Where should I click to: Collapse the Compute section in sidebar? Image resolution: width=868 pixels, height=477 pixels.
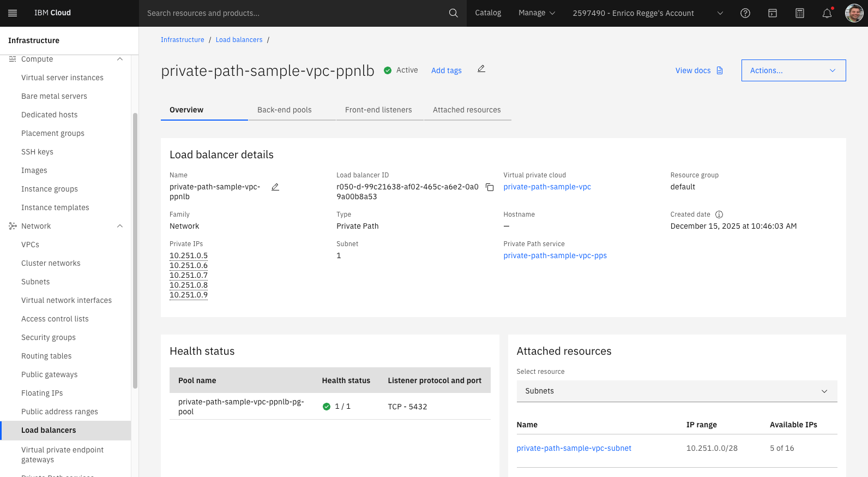click(x=120, y=59)
